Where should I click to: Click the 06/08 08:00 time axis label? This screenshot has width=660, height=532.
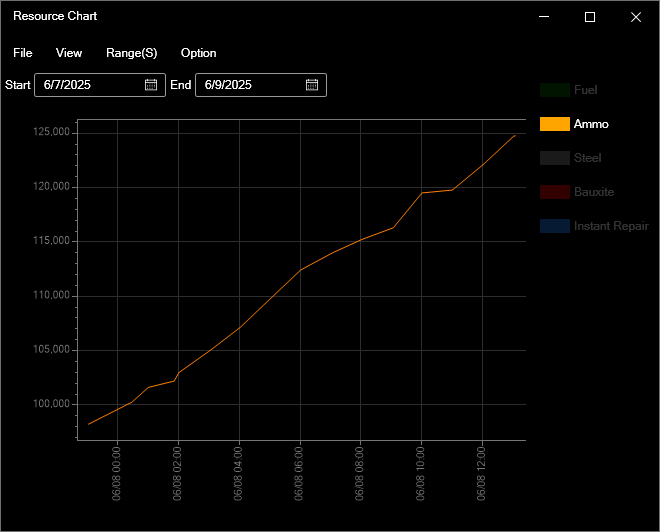359,474
